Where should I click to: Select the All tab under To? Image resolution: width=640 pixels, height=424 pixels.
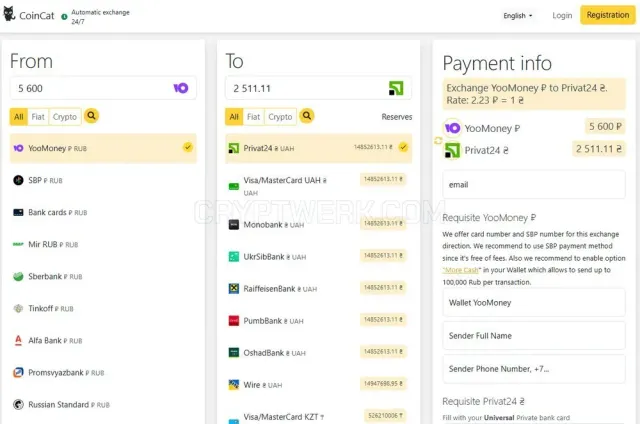pyautogui.click(x=234, y=117)
